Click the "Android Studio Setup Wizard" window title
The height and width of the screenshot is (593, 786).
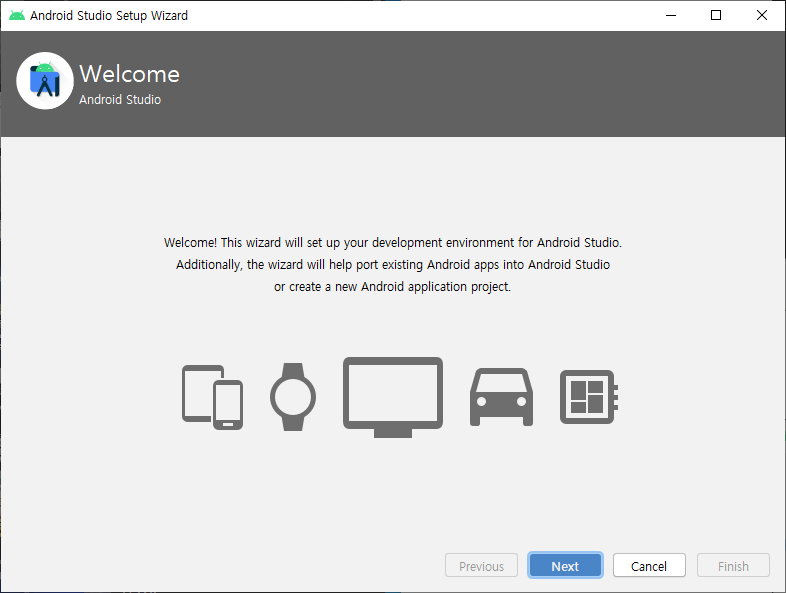pos(109,16)
